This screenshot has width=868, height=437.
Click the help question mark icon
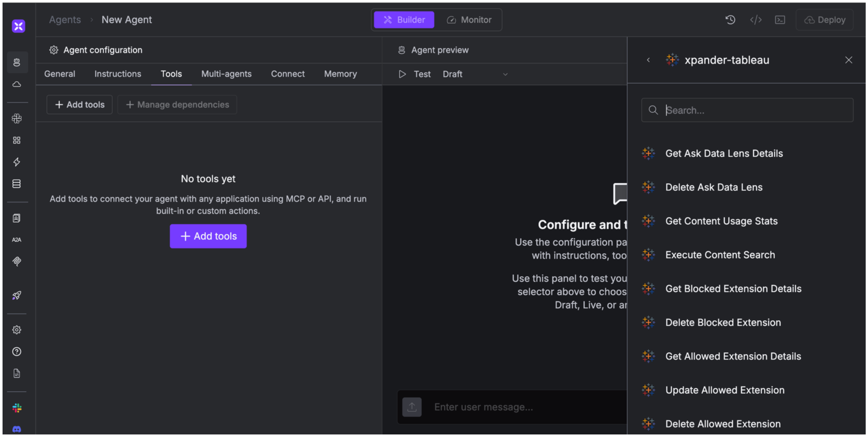[17, 352]
